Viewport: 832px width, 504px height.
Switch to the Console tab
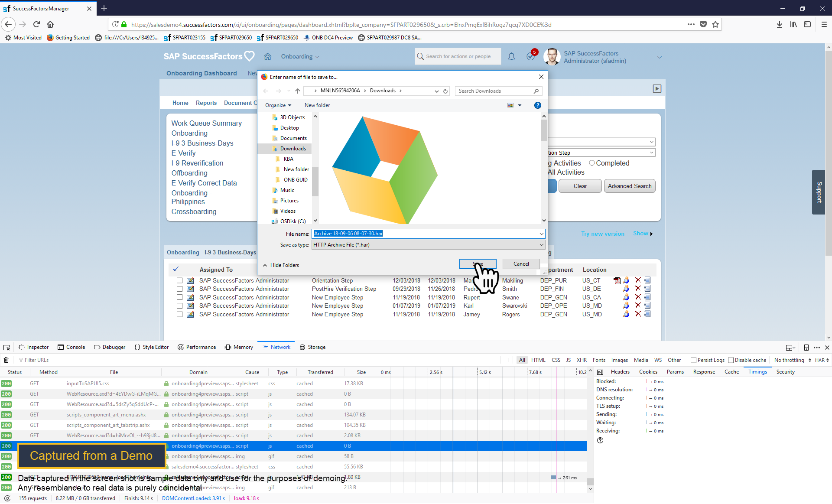71,348
